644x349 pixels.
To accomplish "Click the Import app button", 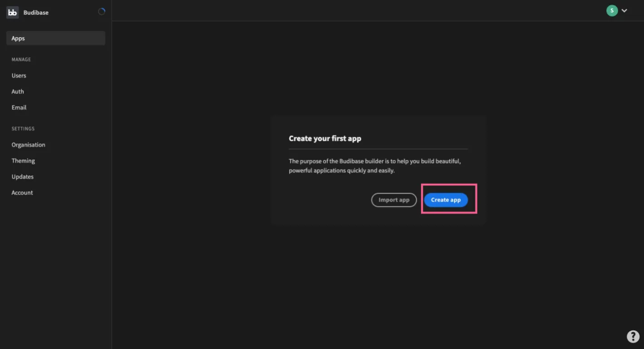I will [x=394, y=200].
